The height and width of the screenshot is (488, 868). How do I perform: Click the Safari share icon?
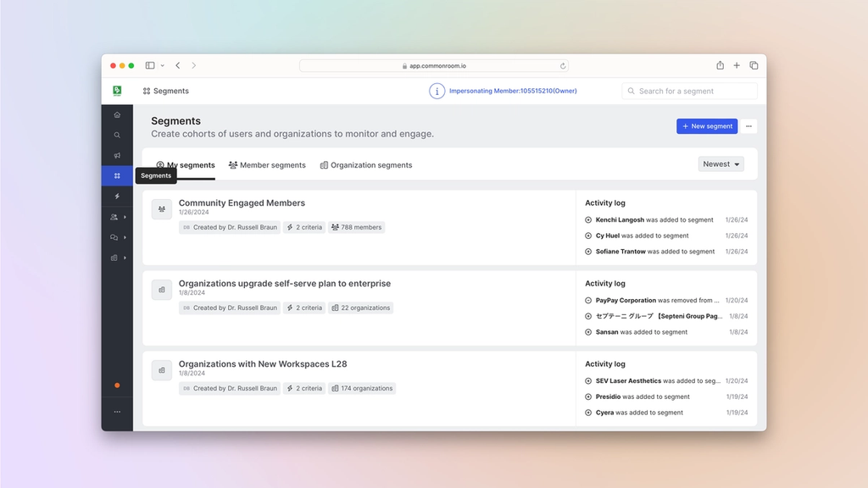pyautogui.click(x=720, y=65)
